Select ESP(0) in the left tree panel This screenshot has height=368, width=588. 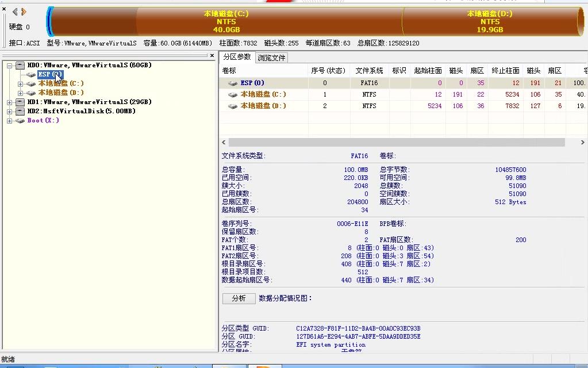point(49,74)
